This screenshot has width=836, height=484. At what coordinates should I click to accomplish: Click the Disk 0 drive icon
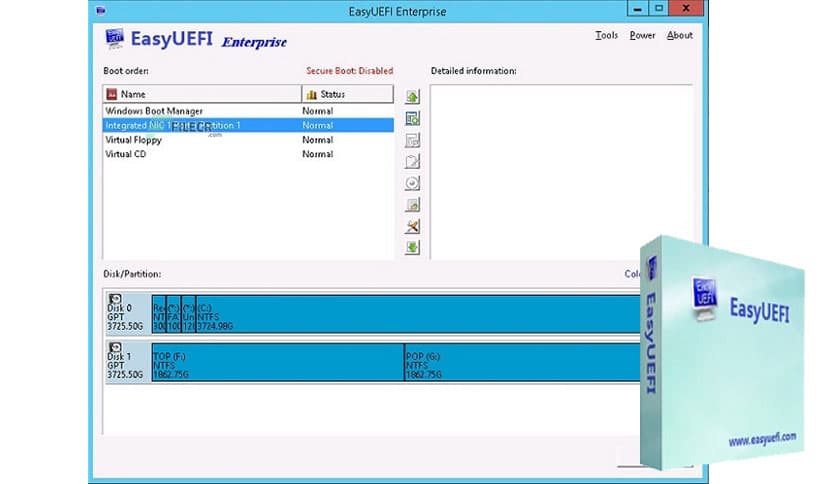115,299
